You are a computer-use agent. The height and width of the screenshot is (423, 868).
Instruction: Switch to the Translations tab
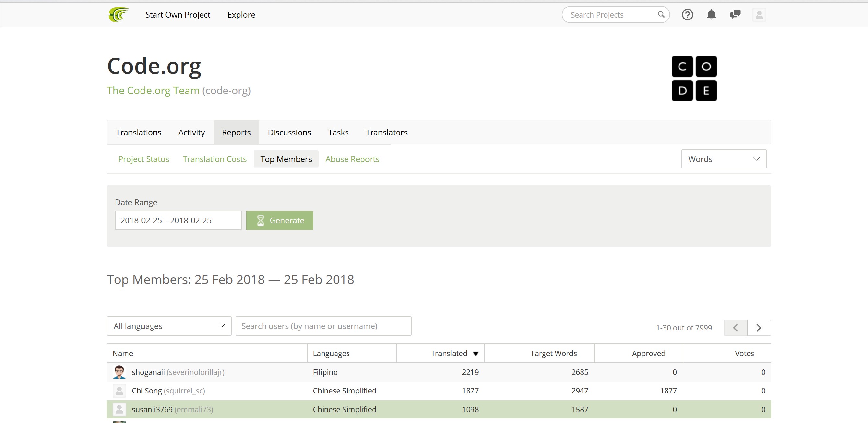coord(139,132)
